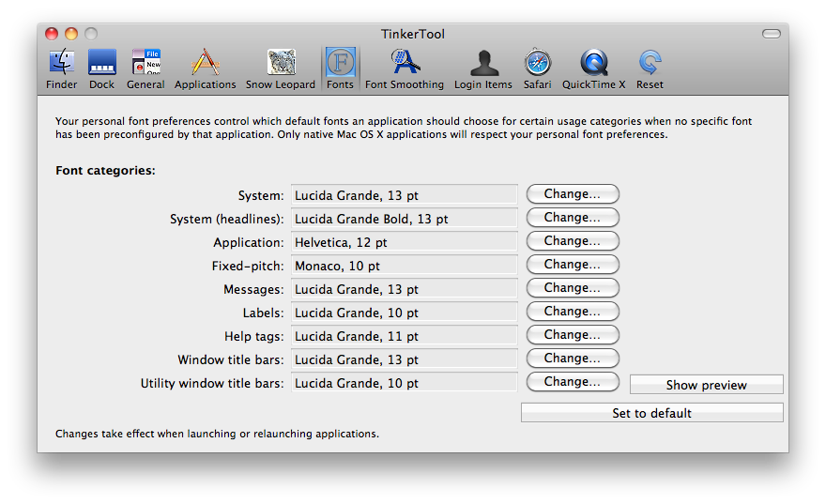Click the TinkerTool window title
Viewport: 826px width, 504px height.
[413, 34]
